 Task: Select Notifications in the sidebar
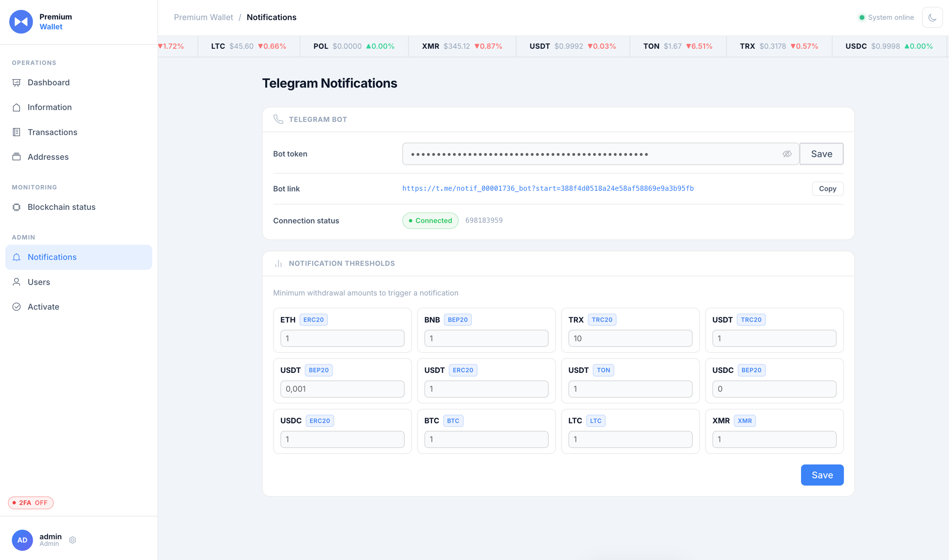click(x=78, y=257)
